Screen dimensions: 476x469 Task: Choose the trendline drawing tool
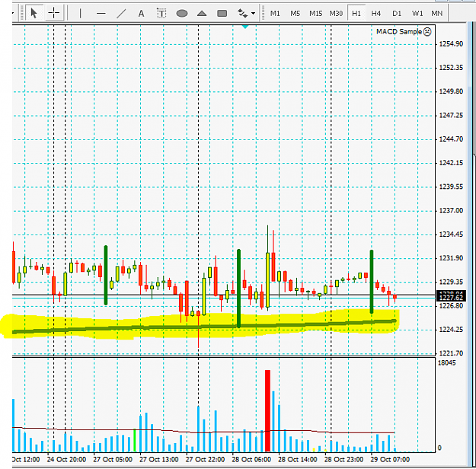coord(121,14)
